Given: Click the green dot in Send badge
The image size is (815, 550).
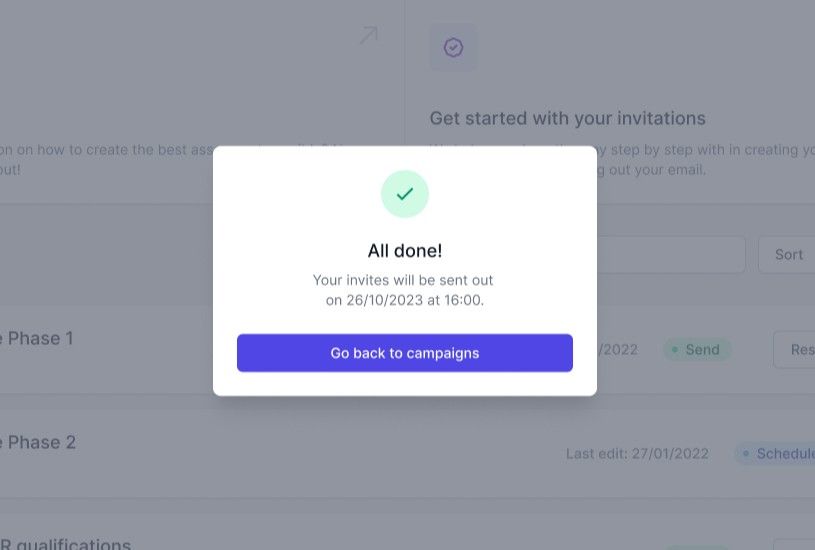Looking at the screenshot, I should pyautogui.click(x=675, y=350).
